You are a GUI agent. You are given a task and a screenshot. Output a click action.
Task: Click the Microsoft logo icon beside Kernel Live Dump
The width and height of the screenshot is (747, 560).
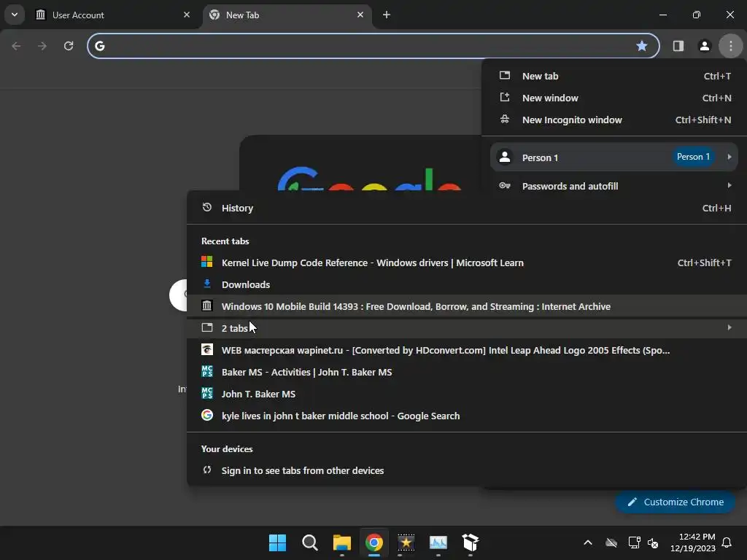[x=206, y=262]
